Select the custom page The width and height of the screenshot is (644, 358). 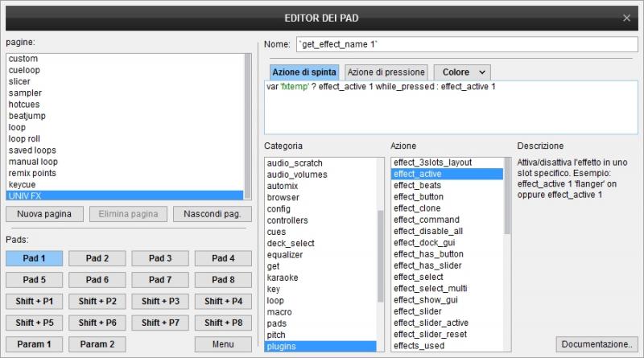[x=125, y=59]
